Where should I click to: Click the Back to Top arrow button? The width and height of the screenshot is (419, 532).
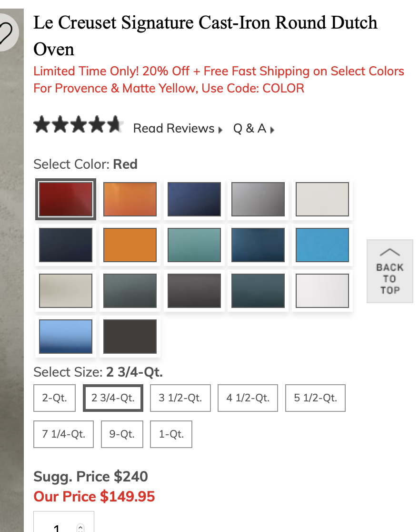(389, 271)
